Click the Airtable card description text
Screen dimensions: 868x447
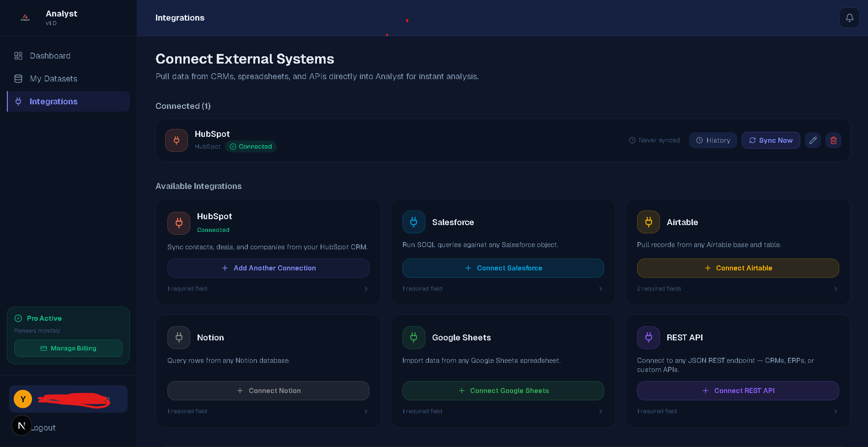coord(709,245)
